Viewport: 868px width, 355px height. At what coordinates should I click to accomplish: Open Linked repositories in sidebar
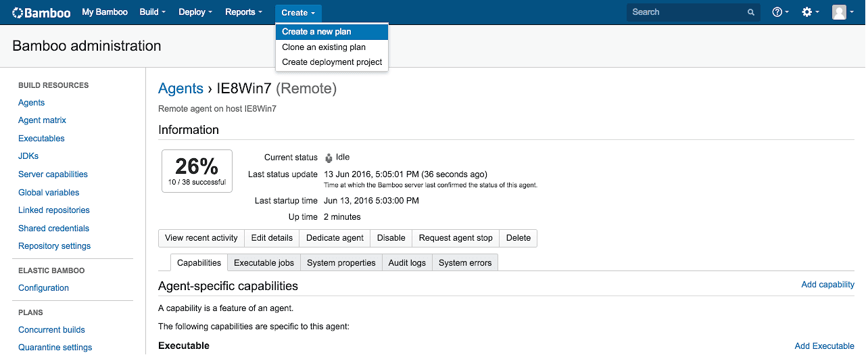pos(54,210)
